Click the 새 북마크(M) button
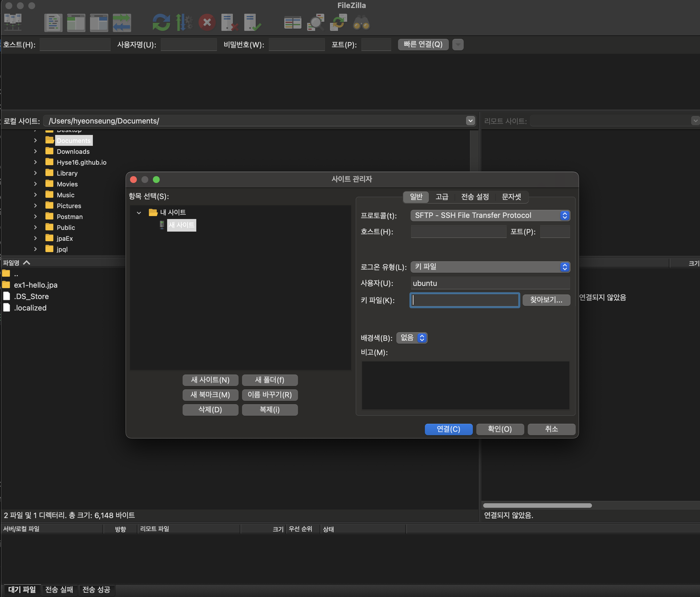Screen dimensions: 700x597 [211, 395]
